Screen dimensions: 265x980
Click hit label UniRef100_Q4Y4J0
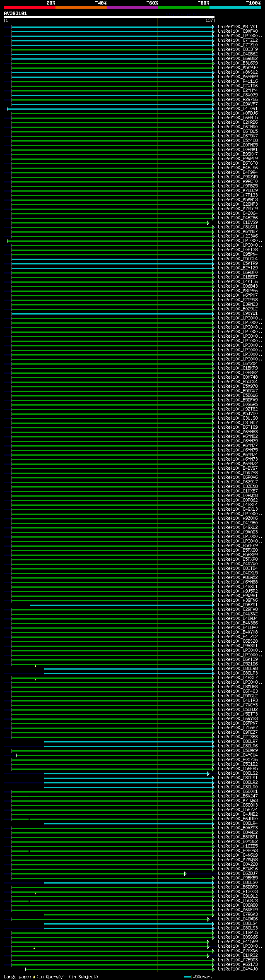point(238,969)
